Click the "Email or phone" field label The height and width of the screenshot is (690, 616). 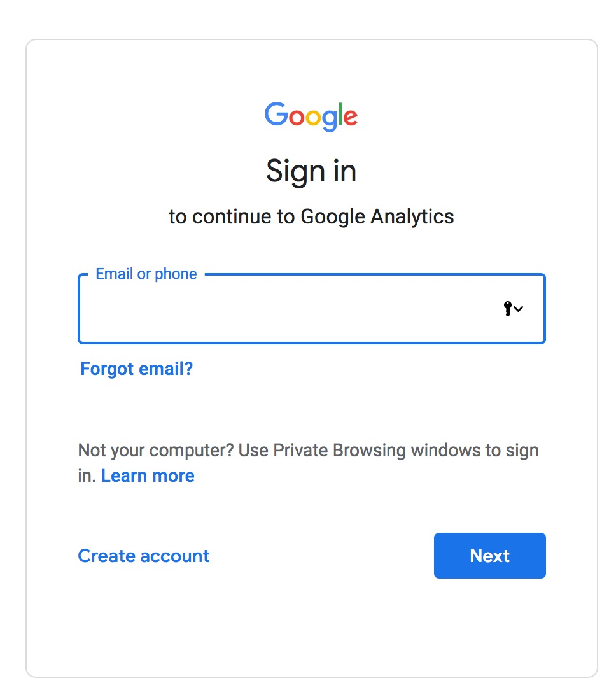[146, 274]
